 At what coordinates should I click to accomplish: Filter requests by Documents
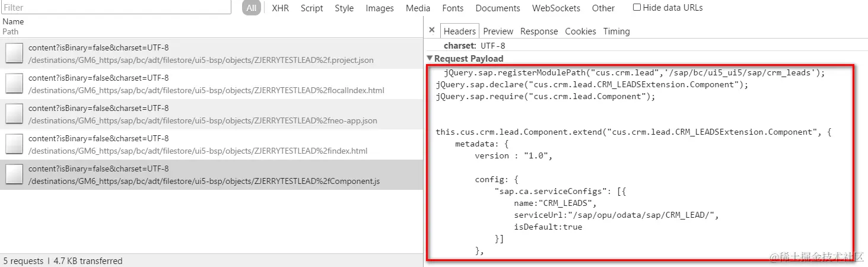coord(498,8)
